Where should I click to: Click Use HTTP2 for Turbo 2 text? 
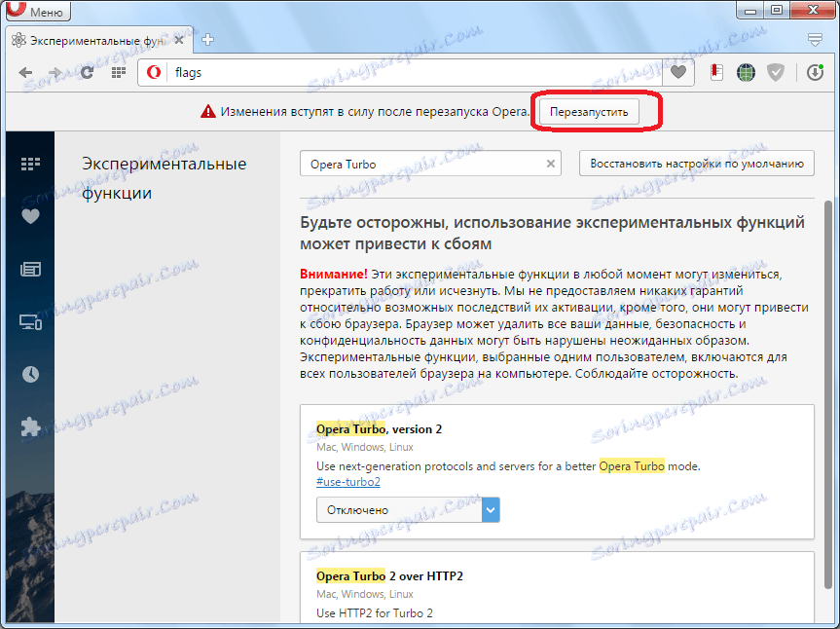pos(375,612)
